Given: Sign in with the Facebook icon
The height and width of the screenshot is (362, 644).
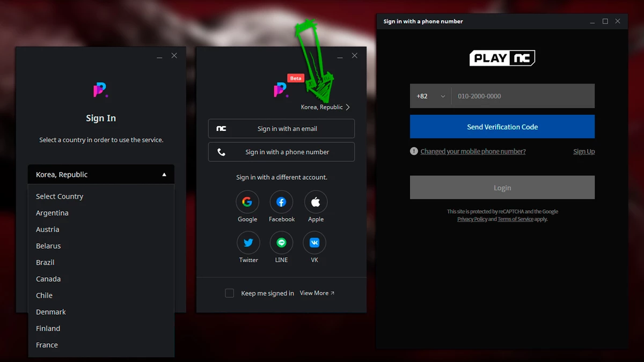Looking at the screenshot, I should tap(281, 201).
